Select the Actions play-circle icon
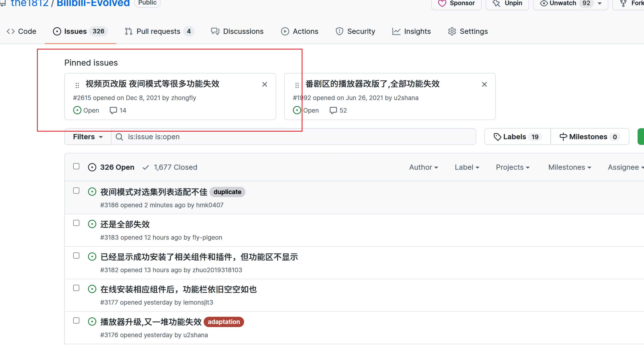The image size is (644, 345). click(x=285, y=31)
